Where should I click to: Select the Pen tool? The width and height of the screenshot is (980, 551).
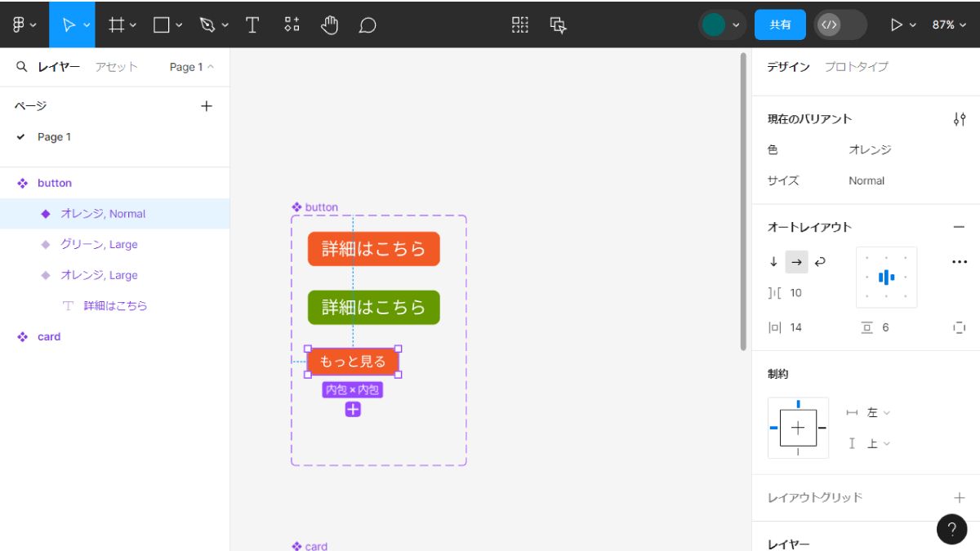click(207, 24)
